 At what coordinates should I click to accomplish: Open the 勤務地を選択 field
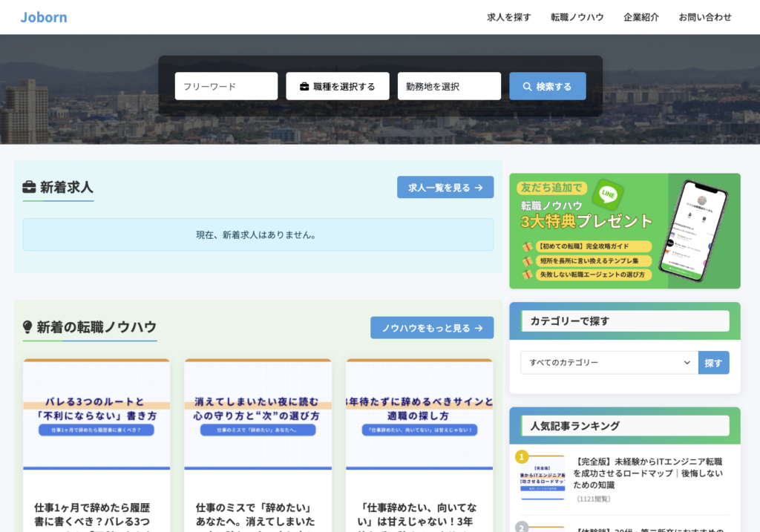(449, 86)
